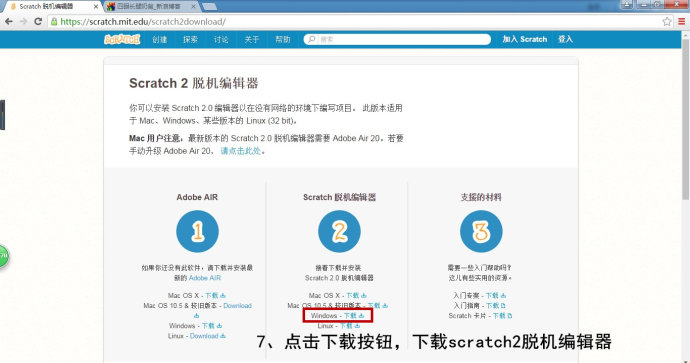Download Scratch editor for Mac OS X

tap(356, 295)
